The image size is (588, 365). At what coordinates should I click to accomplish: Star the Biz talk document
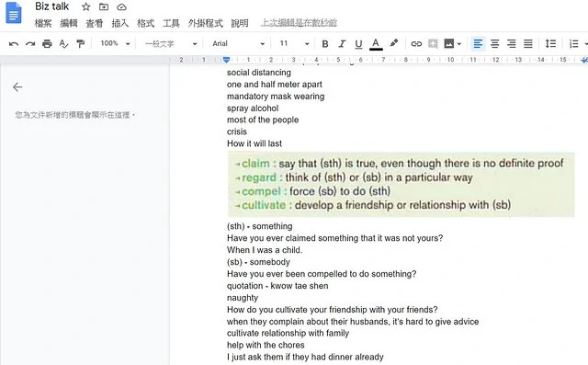pos(85,6)
